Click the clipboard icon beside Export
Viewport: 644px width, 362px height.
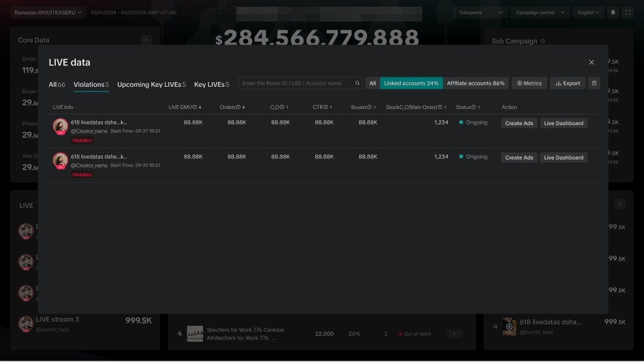[x=594, y=83]
